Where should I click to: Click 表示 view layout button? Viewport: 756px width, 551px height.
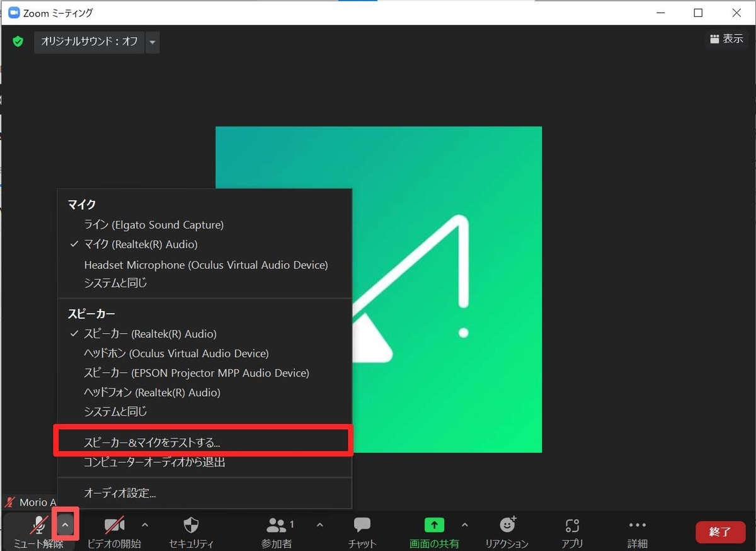click(726, 39)
